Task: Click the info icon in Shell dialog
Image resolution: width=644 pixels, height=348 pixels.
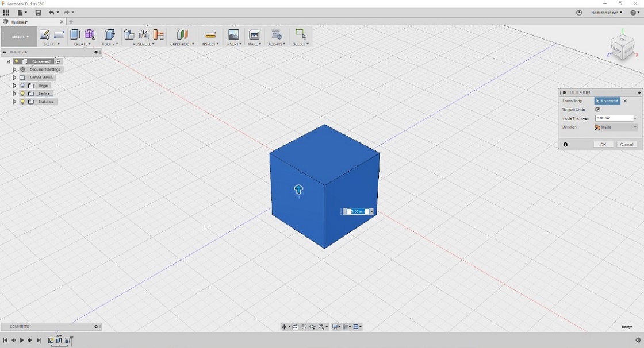Action: tap(566, 145)
